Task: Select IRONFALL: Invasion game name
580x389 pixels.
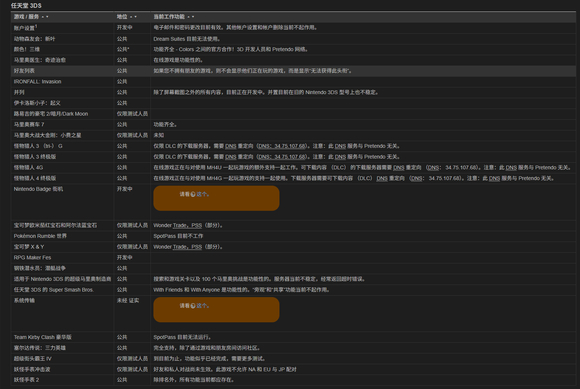Action: (37, 81)
